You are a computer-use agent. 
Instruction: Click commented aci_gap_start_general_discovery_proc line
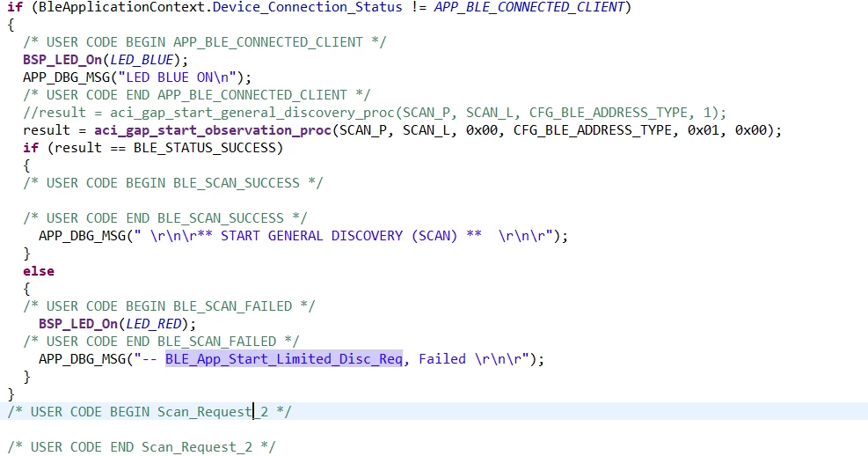pos(375,113)
